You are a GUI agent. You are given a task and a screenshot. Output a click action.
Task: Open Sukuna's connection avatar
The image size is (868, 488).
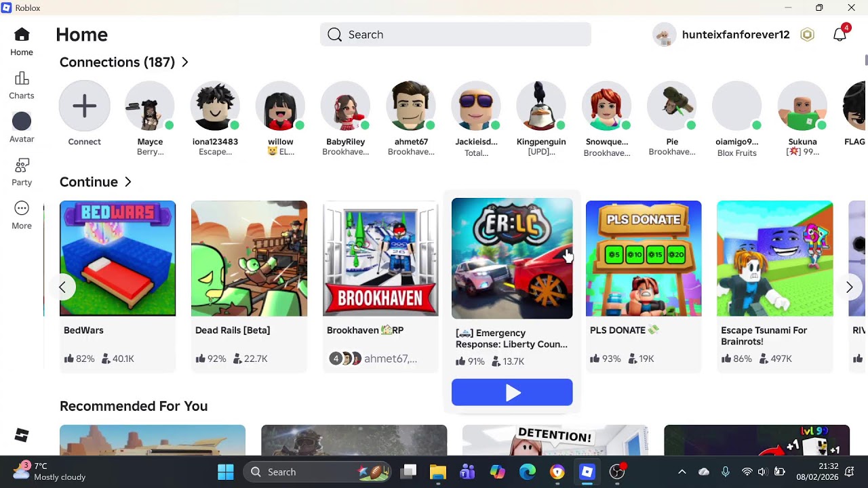point(802,106)
